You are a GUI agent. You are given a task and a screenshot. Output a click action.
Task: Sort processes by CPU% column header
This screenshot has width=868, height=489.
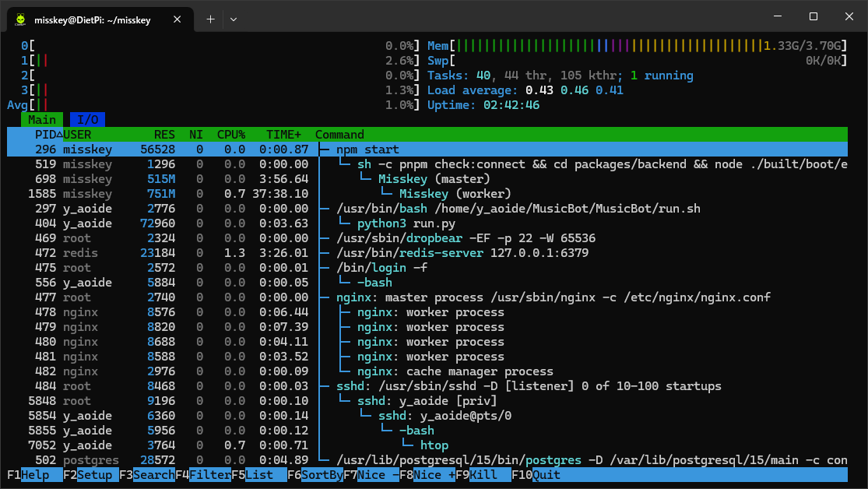[231, 135]
